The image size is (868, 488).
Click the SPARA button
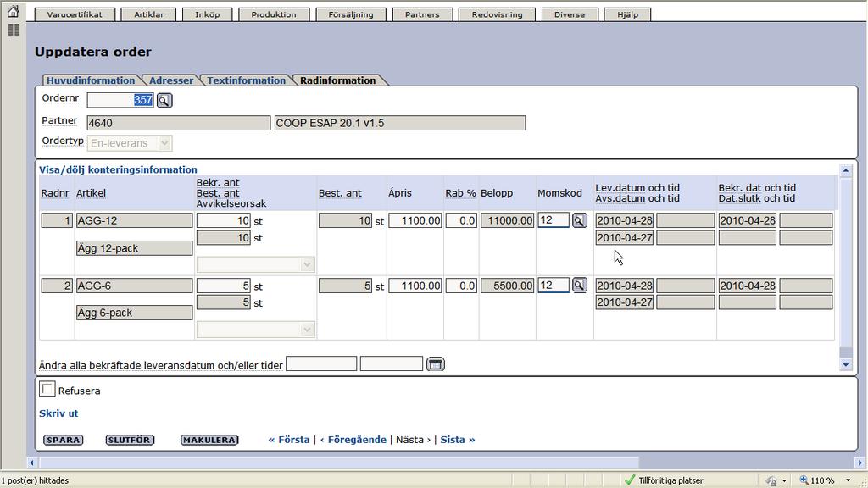tap(63, 440)
